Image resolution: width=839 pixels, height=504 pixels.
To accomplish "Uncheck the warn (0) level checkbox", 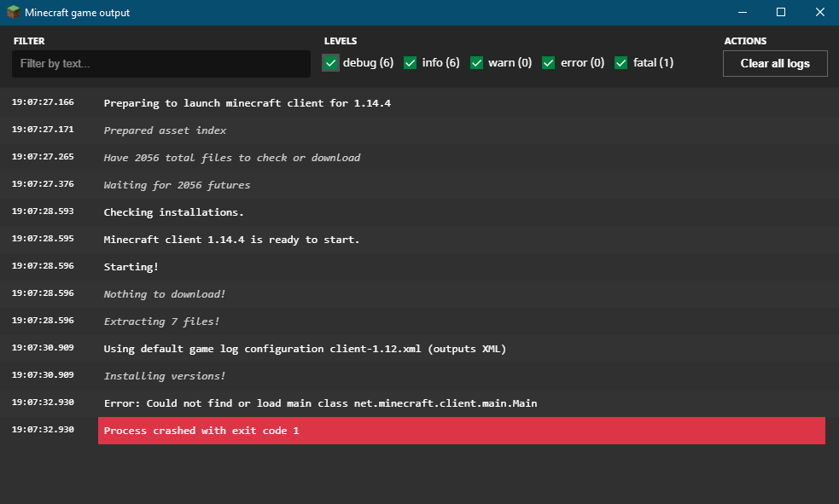I will point(477,63).
